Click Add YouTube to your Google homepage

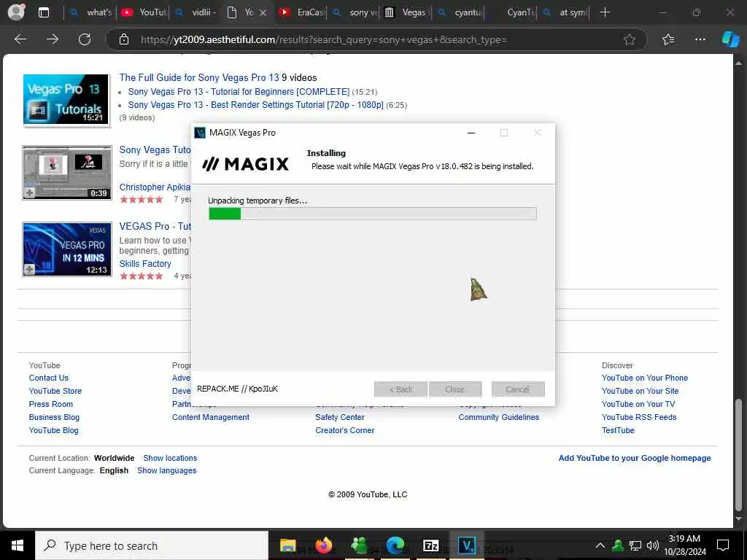coord(635,458)
